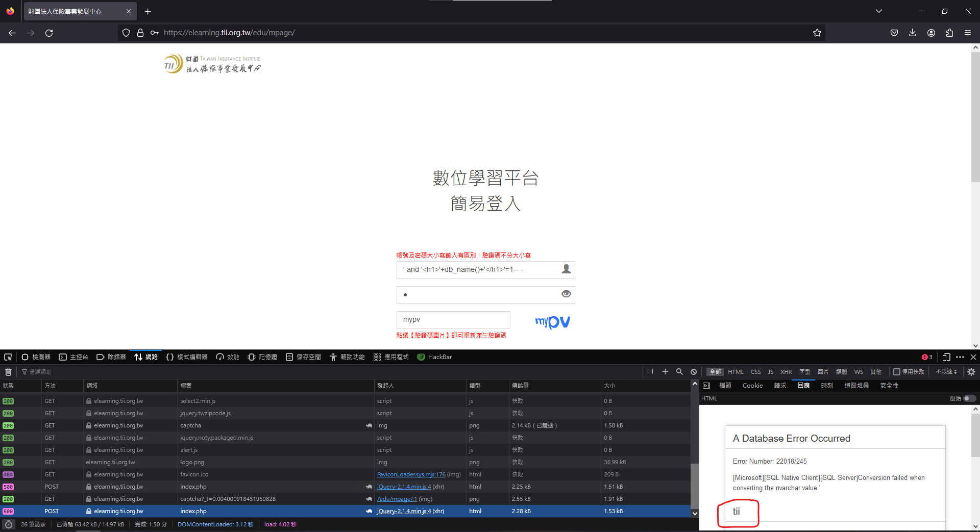
Task: Open the Cookie detail tab
Action: point(752,386)
